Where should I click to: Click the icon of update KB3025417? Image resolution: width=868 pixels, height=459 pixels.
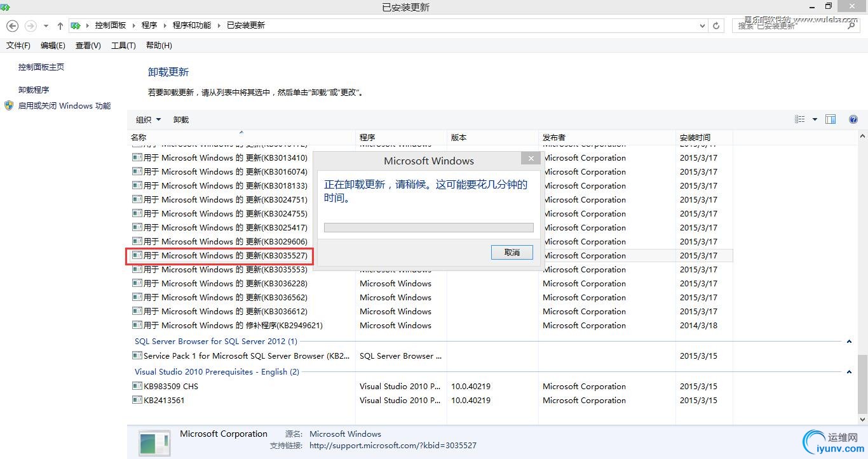(137, 228)
